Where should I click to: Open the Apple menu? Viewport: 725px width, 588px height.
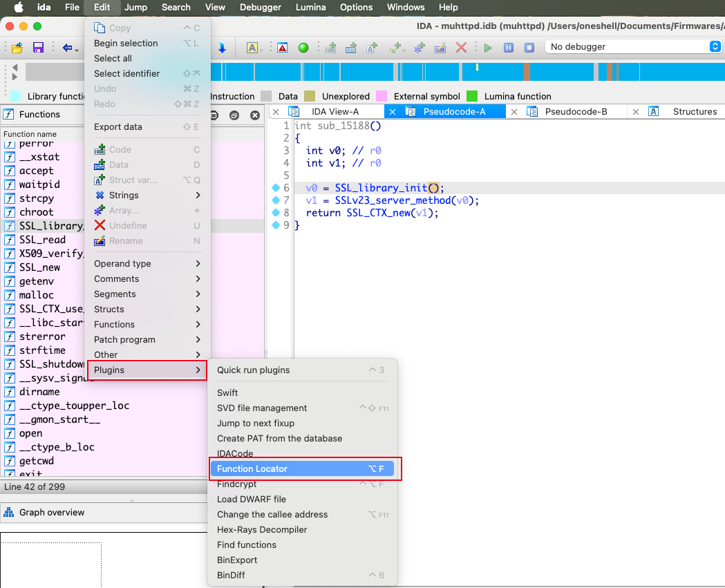[x=19, y=7]
